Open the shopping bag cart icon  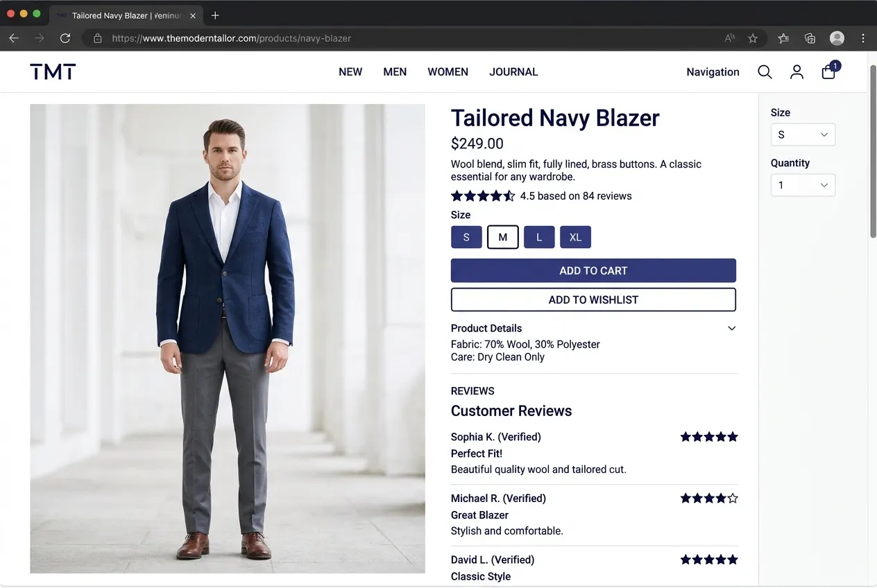(x=829, y=71)
